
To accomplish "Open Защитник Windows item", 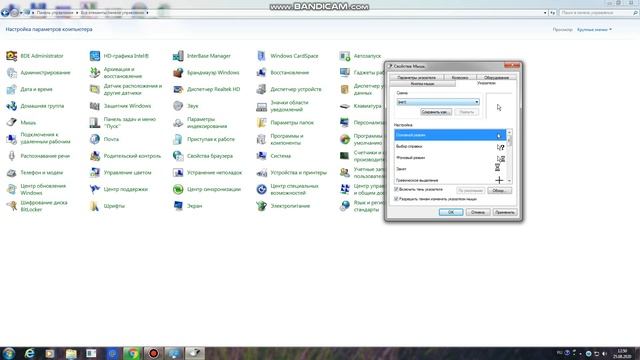I will (120, 106).
